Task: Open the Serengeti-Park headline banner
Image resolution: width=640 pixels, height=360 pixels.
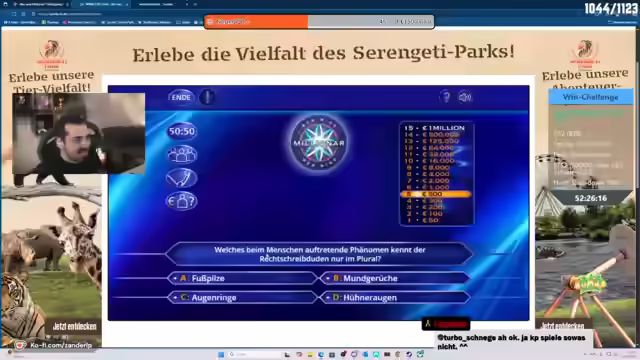Action: click(x=323, y=53)
